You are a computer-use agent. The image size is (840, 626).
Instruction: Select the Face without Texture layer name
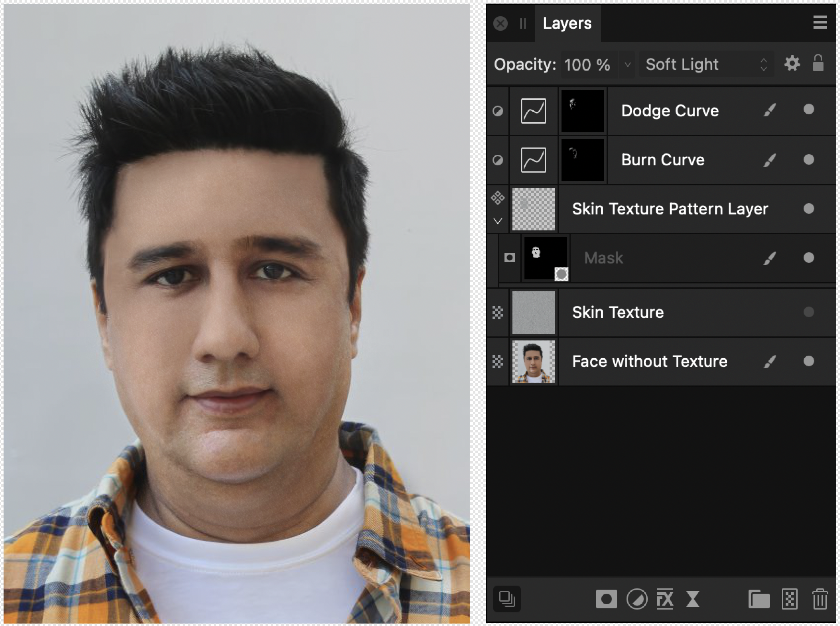pos(649,362)
